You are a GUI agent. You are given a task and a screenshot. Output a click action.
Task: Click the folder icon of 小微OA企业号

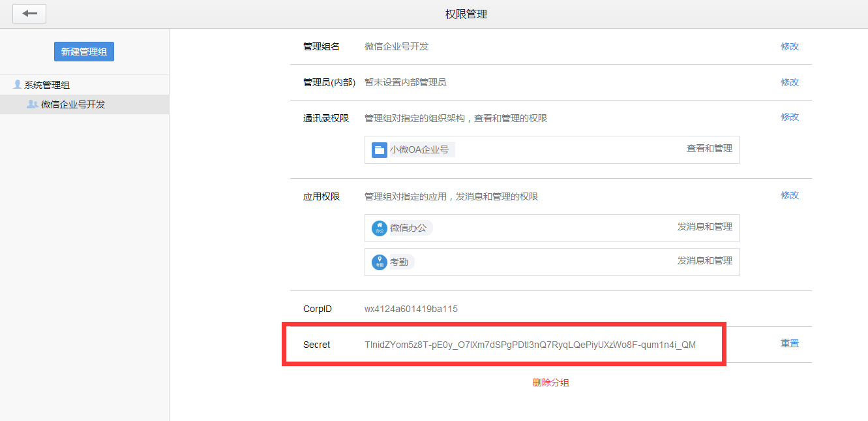380,149
